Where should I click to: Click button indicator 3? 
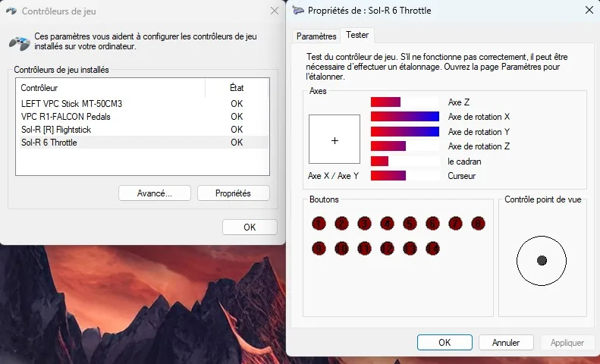(x=364, y=224)
